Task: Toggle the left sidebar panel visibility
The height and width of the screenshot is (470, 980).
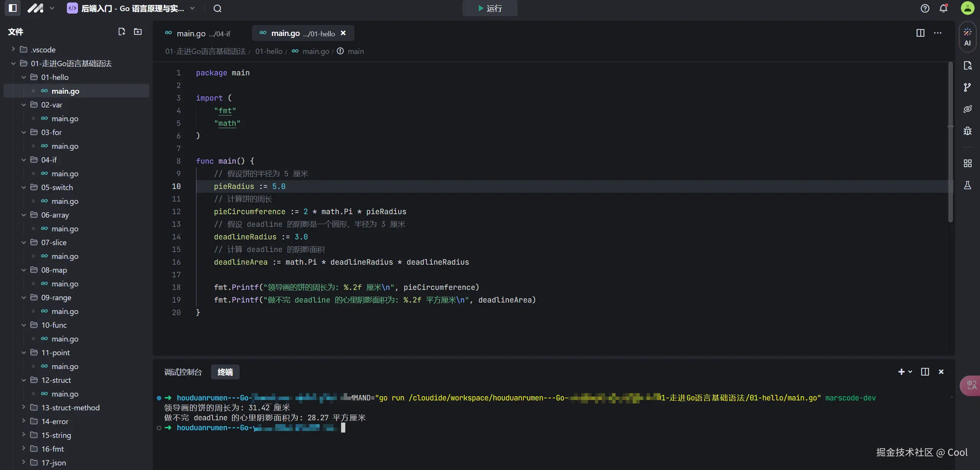Action: click(13, 8)
